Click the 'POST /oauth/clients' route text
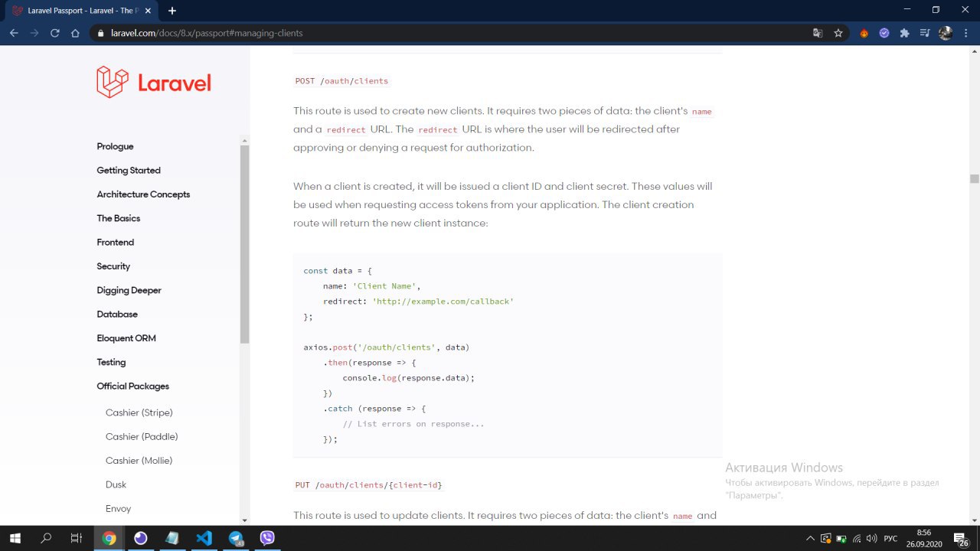 click(341, 80)
